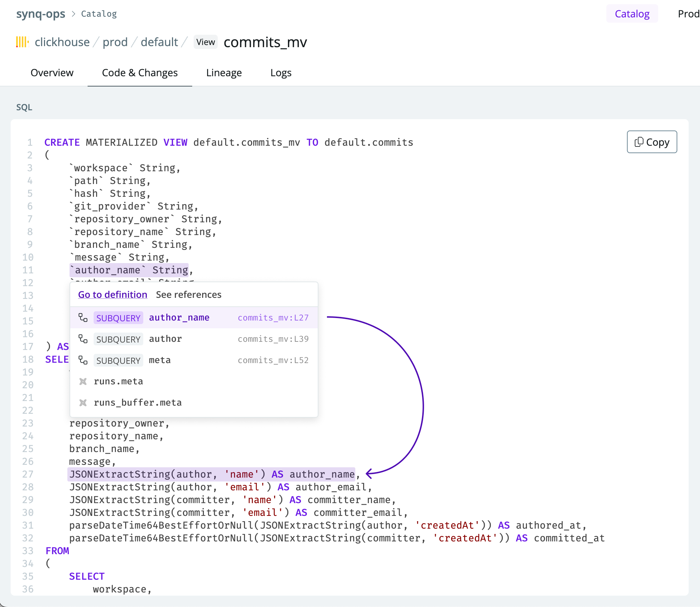Click the subquery icon beside author_name
This screenshot has height=607, width=700.
83,318
